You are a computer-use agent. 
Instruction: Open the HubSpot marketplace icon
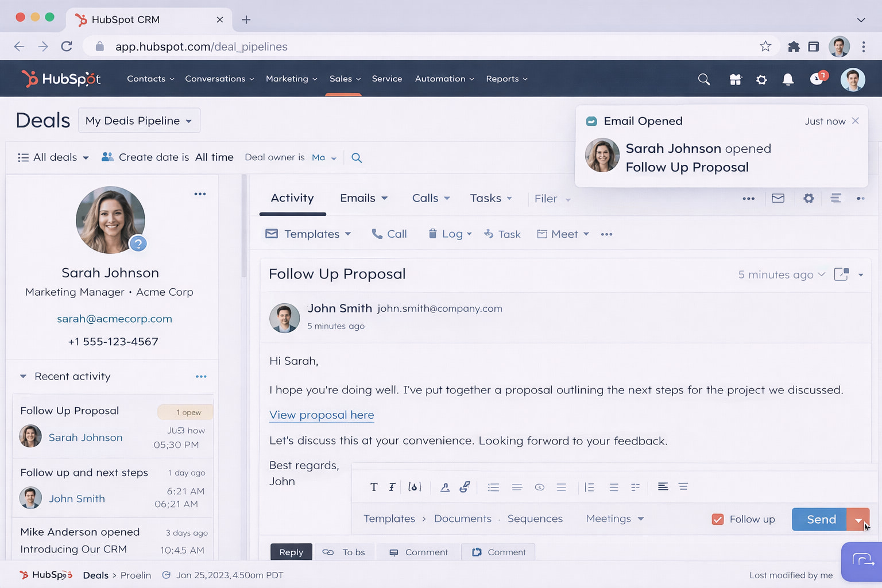click(x=735, y=79)
